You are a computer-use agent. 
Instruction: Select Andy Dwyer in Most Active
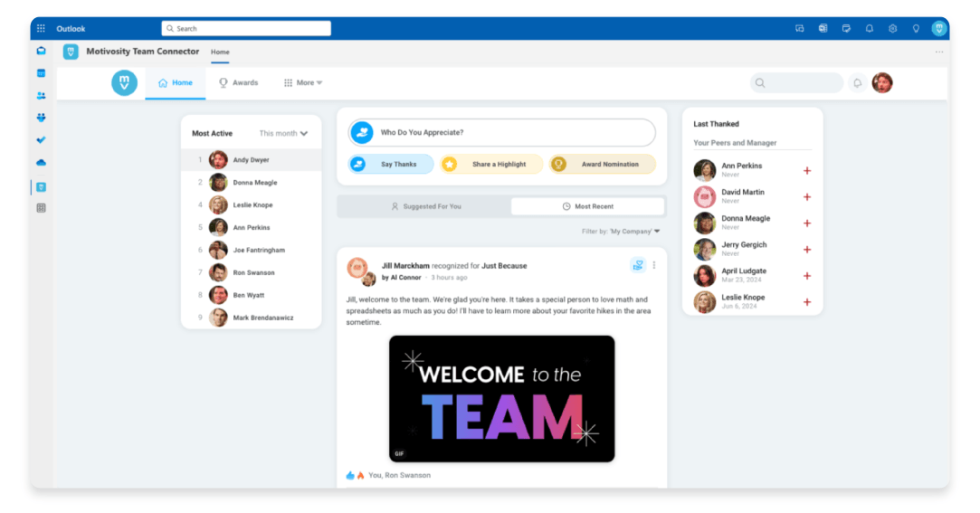[252, 160]
